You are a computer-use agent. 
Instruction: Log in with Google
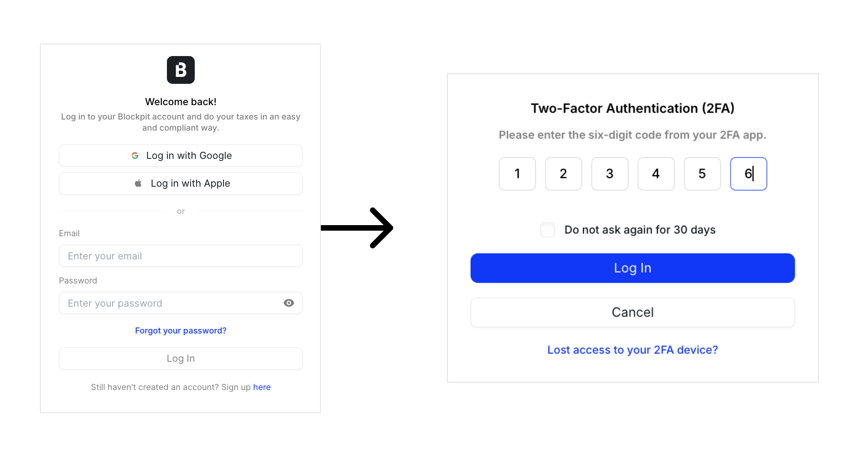pos(181,156)
